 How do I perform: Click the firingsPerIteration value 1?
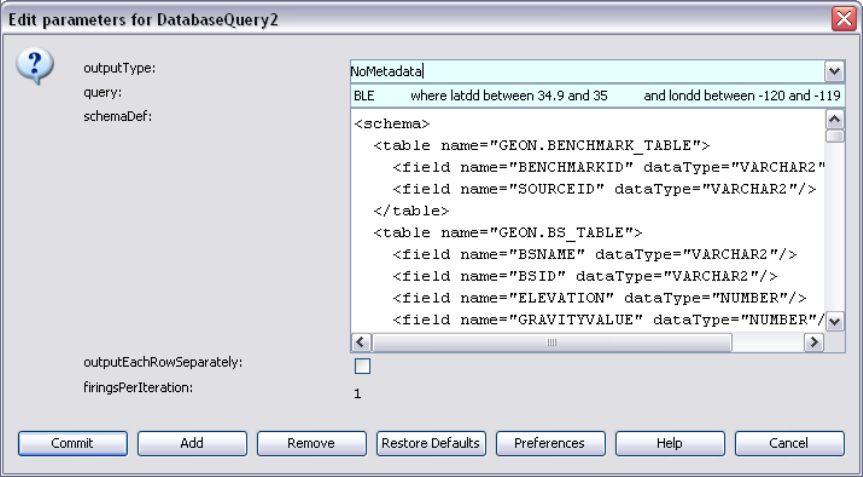pos(358,393)
